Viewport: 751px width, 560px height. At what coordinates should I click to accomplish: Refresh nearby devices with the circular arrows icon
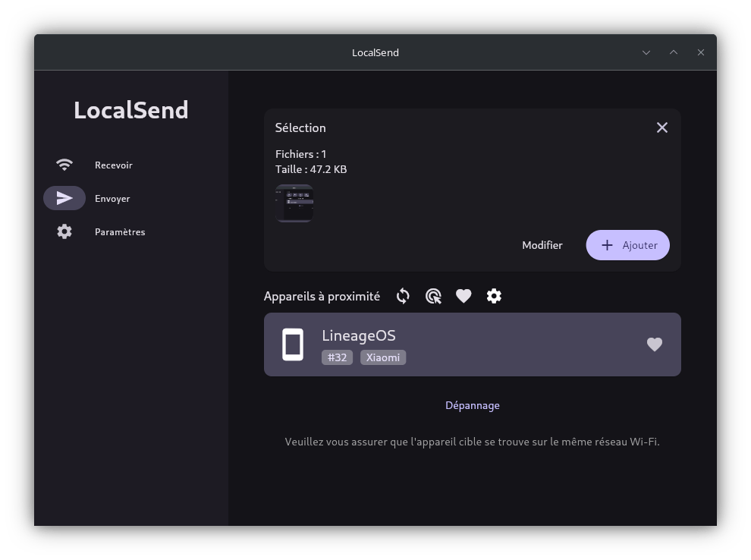pyautogui.click(x=403, y=296)
